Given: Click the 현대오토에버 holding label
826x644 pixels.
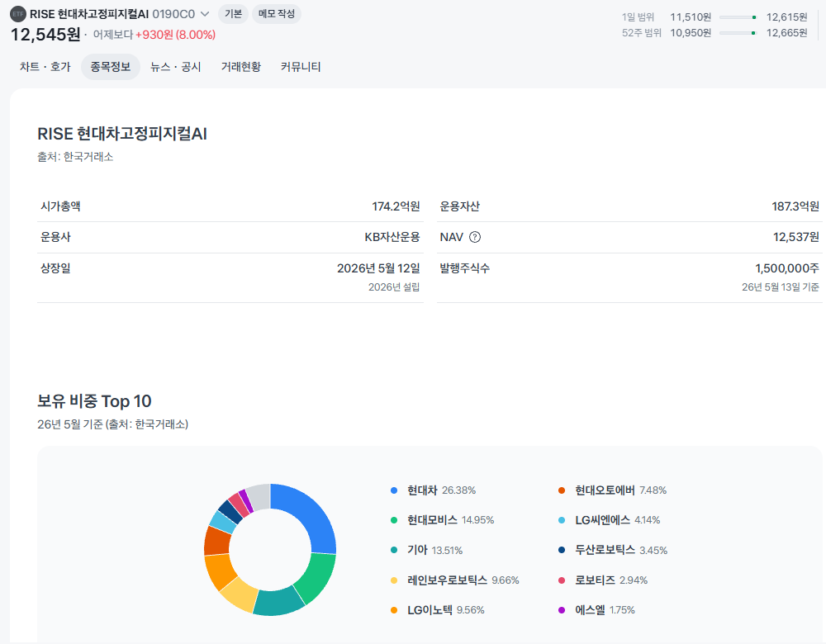Looking at the screenshot, I should click(x=605, y=490).
